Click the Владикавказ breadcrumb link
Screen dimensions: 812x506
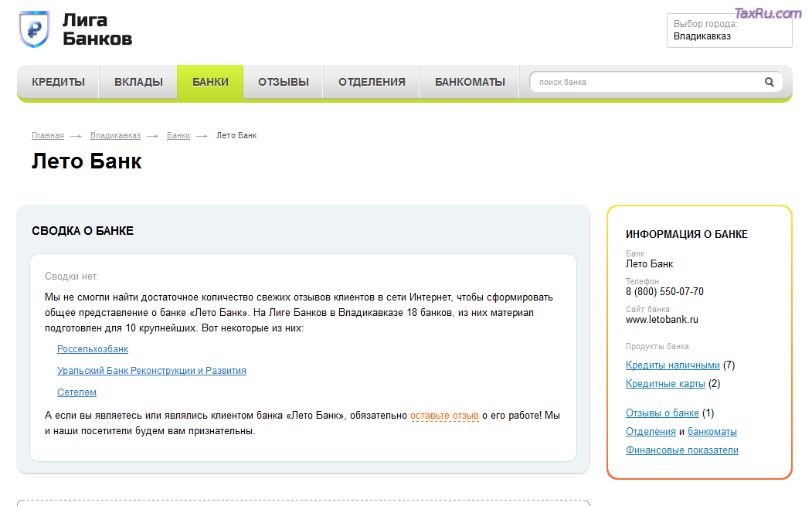tap(115, 135)
